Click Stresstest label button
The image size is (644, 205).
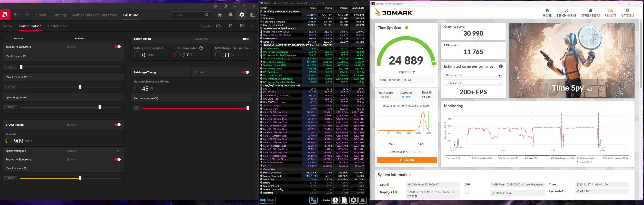coord(207,26)
